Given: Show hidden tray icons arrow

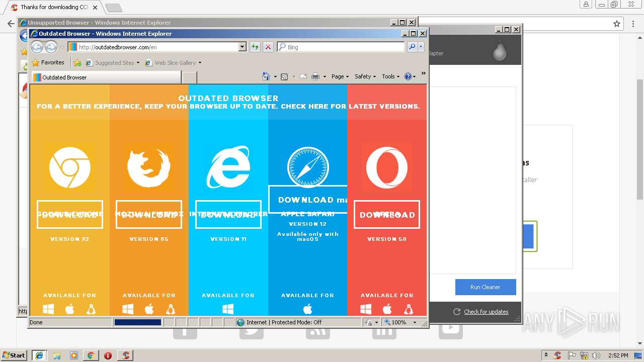Looking at the screenshot, I should click(546, 355).
